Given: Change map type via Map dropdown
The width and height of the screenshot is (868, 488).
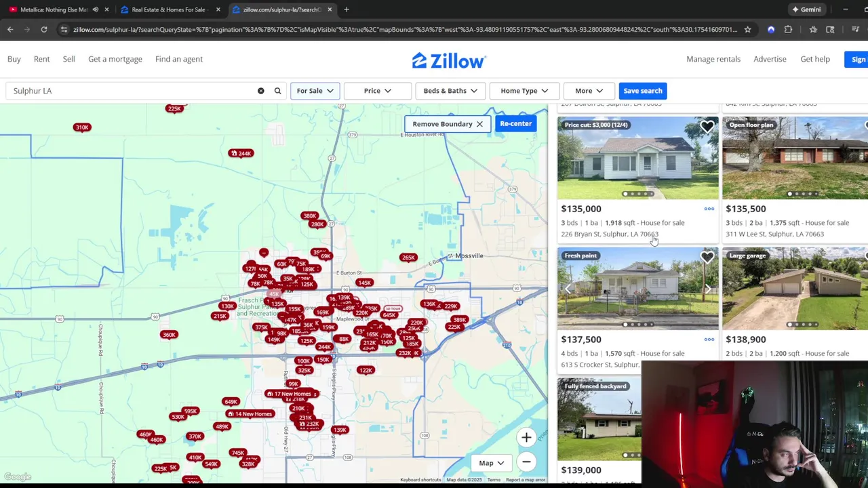Looking at the screenshot, I should click(x=492, y=463).
